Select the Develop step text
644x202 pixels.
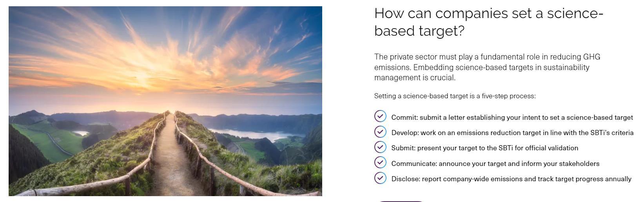[512, 133]
